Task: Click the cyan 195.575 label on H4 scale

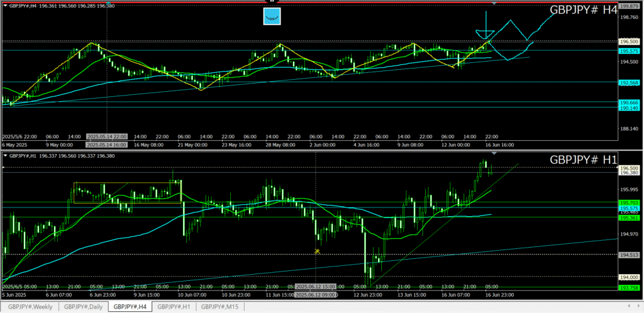Action: click(629, 52)
